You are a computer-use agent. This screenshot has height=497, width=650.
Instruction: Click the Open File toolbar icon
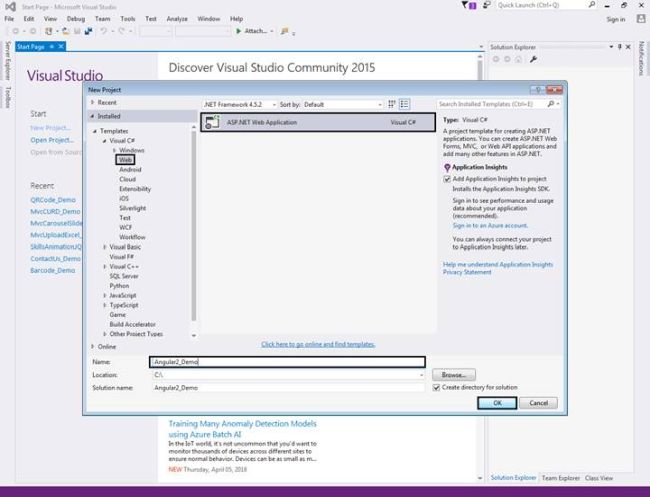pyautogui.click(x=65, y=31)
